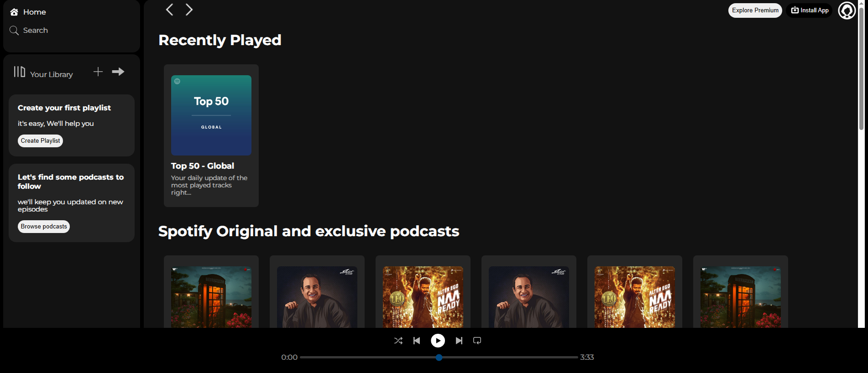Click the 'Top 50 - Global' title

(203, 166)
